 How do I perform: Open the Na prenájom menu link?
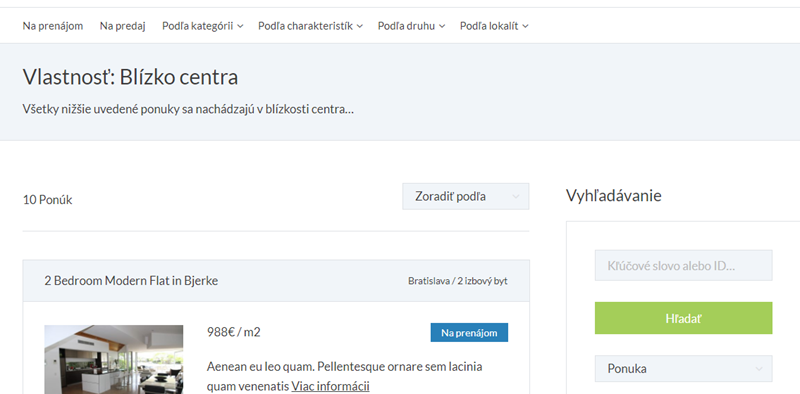(x=53, y=26)
